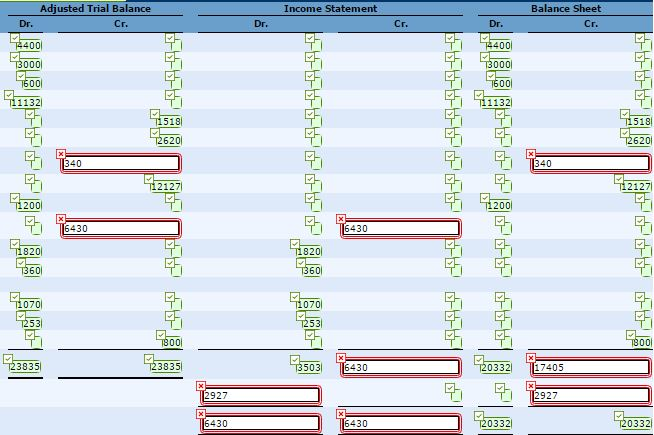Screen dimensions: 654x435
Task: Select the 2620 value in Adjusted Trial Balance Cr.
Action: pyautogui.click(x=169, y=141)
